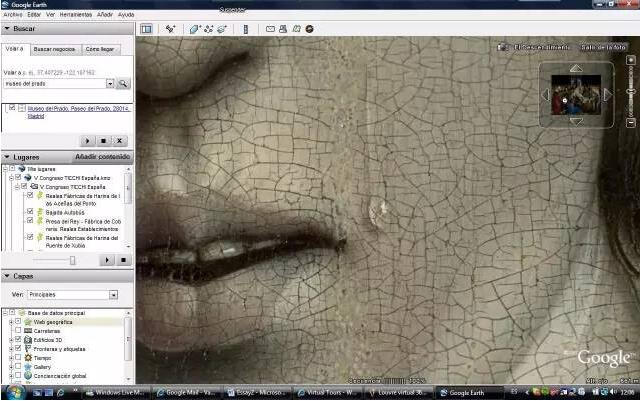
Task: Click the Windows Start orb
Action: point(15,392)
